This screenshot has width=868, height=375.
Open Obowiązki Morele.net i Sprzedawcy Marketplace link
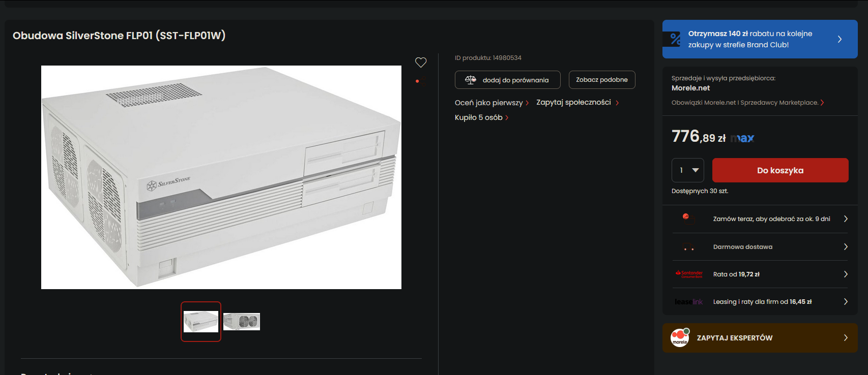coord(747,103)
